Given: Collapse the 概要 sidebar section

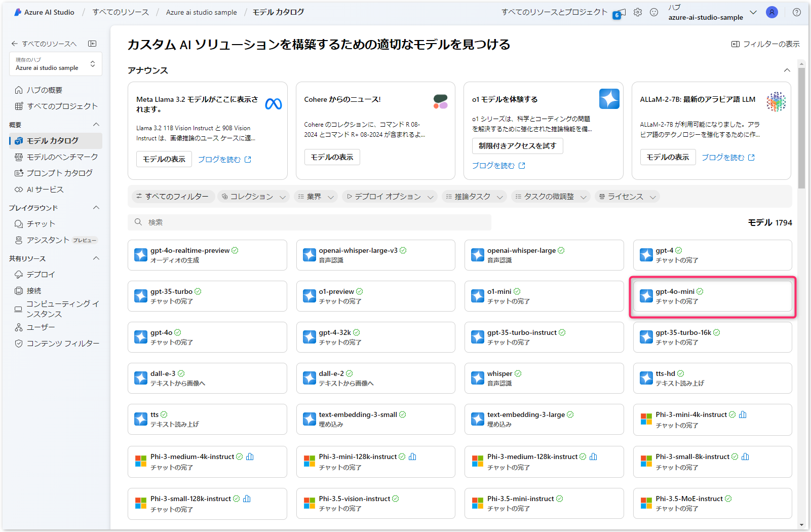Looking at the screenshot, I should (96, 125).
